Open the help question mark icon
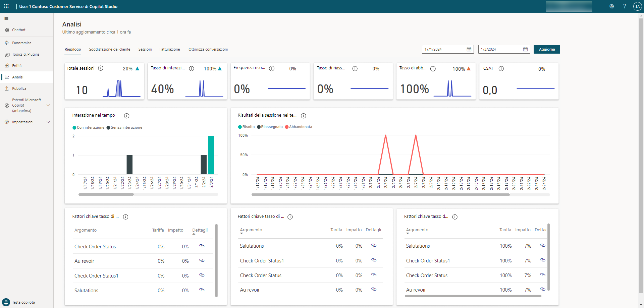 tap(625, 6)
